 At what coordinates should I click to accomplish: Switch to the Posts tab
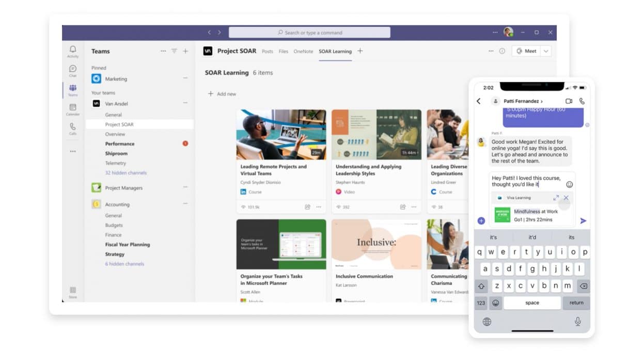pos(267,52)
